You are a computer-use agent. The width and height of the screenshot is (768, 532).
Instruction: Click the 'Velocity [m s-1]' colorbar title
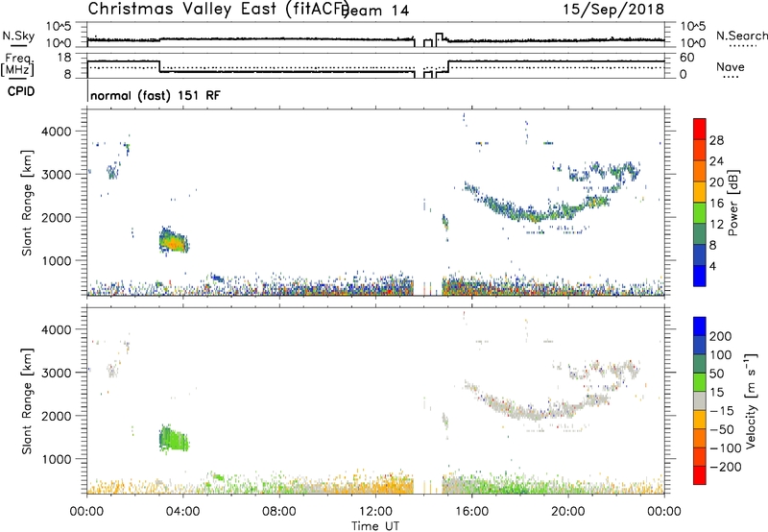point(752,400)
